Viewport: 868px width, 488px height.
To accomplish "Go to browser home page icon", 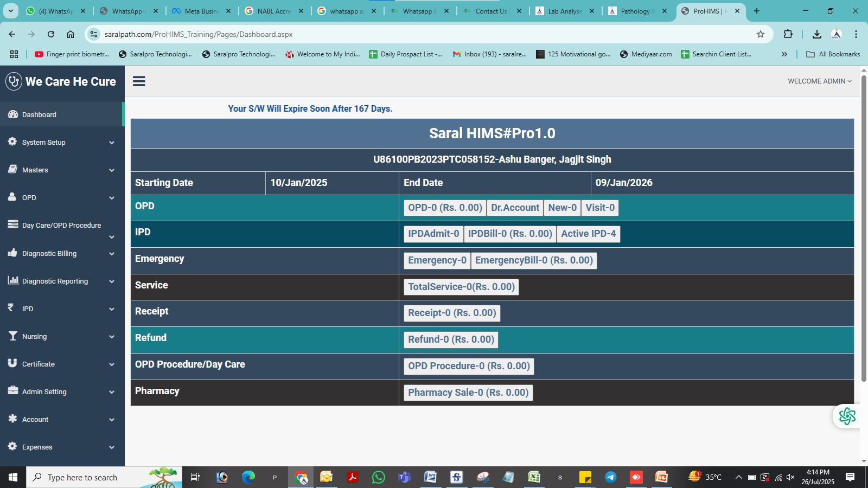I will point(71,34).
